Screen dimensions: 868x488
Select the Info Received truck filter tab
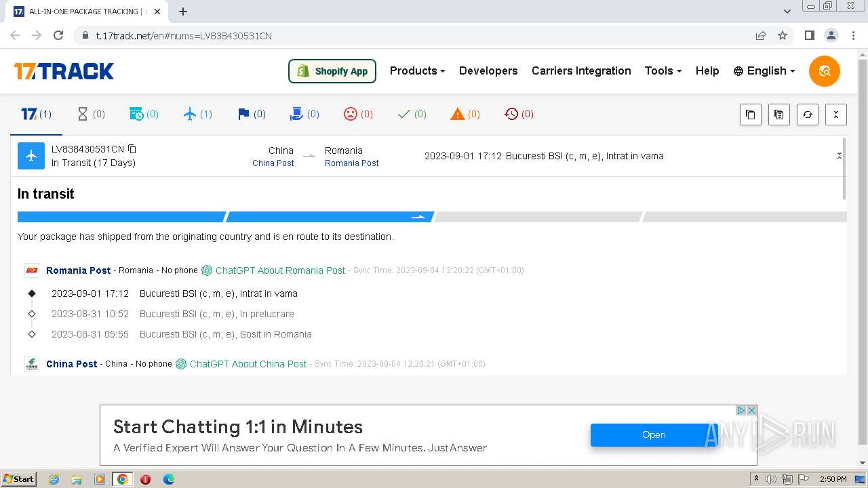point(144,114)
